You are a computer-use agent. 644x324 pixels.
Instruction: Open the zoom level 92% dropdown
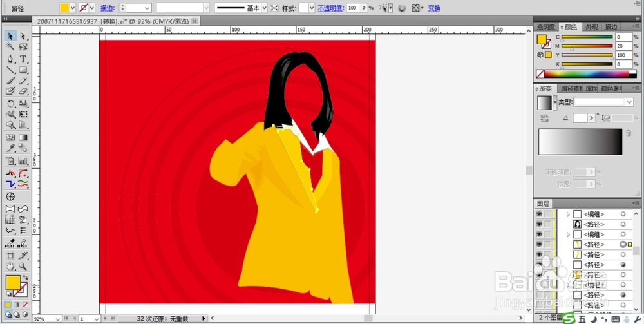point(57,319)
